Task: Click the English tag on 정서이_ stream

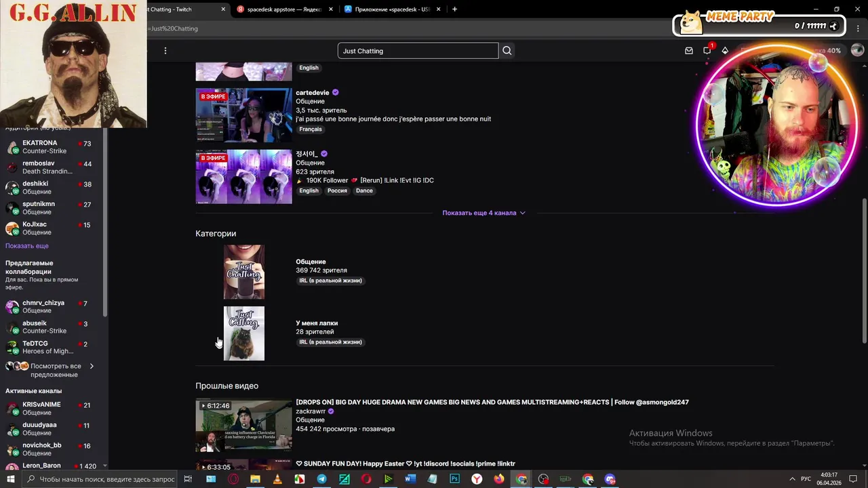Action: click(309, 190)
